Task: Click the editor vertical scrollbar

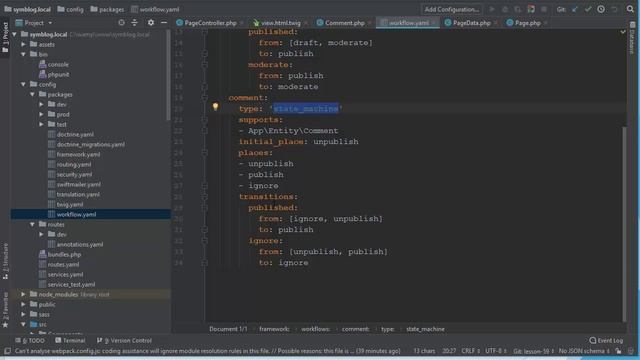Action: pos(624,224)
